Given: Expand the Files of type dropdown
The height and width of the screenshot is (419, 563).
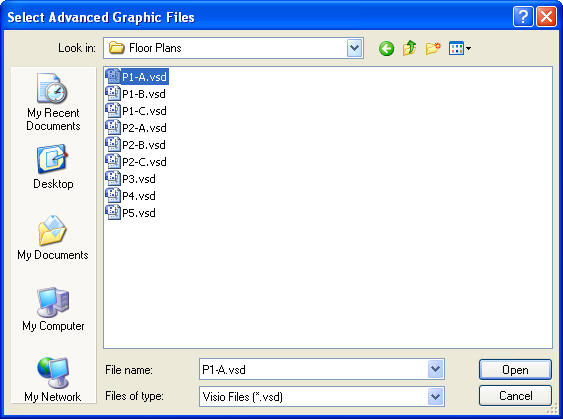Looking at the screenshot, I should tap(435, 397).
